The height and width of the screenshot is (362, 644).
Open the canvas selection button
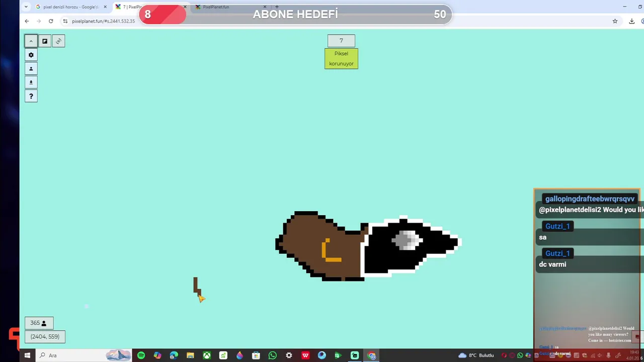(x=45, y=41)
